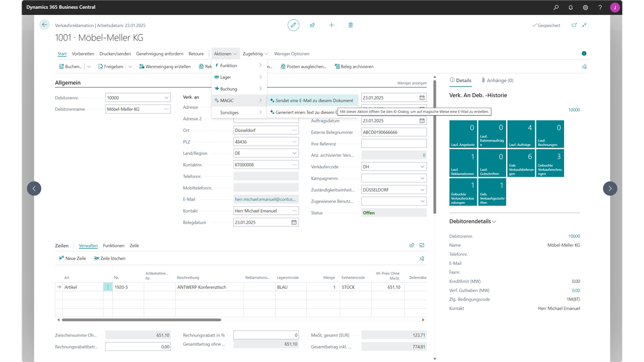
Task: Open the lookup ellipsis for the PLZ field
Action: pyautogui.click(x=294, y=142)
